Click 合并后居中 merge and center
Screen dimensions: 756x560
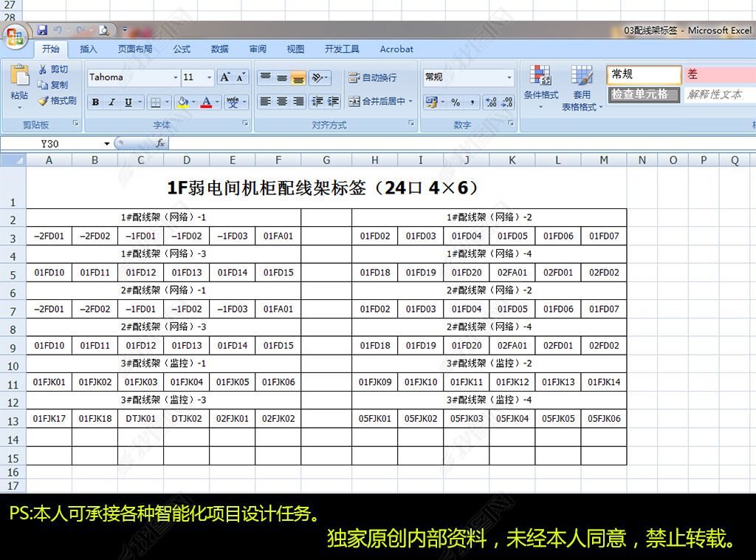(377, 101)
